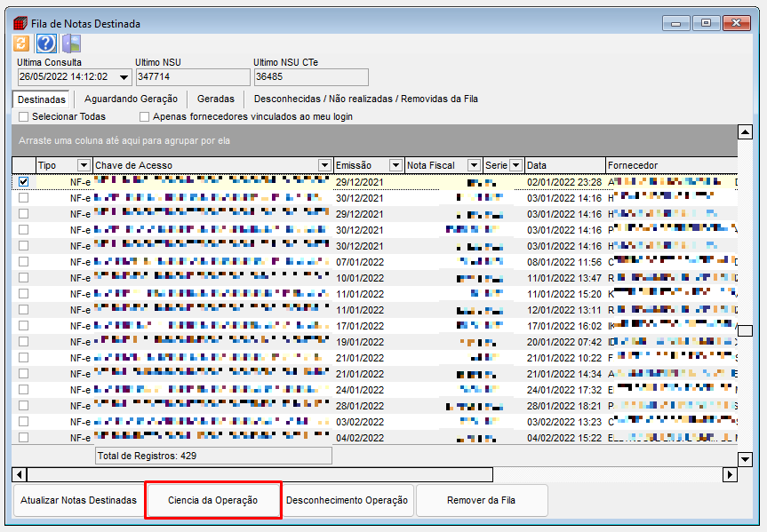This screenshot has height=532, width=767.
Task: Check the row with Data 11/01/2022 13:47
Action: point(23,277)
